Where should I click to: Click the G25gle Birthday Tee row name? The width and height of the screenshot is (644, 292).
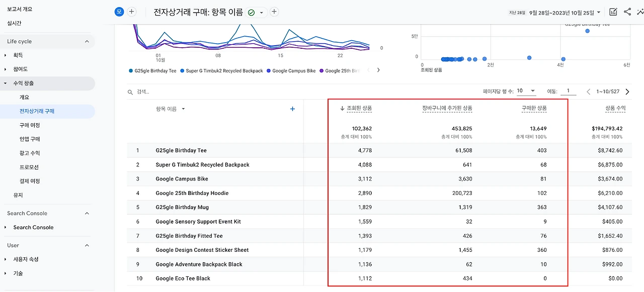(x=181, y=150)
